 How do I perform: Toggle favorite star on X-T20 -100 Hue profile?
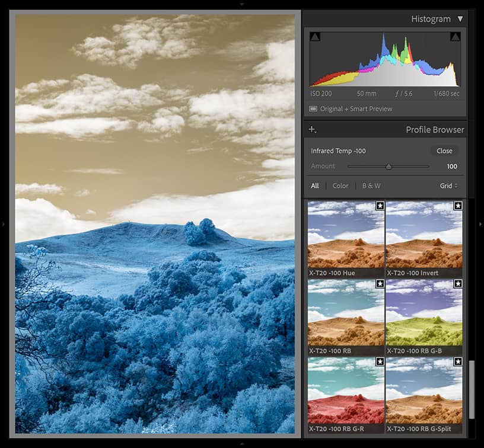pyautogui.click(x=379, y=206)
